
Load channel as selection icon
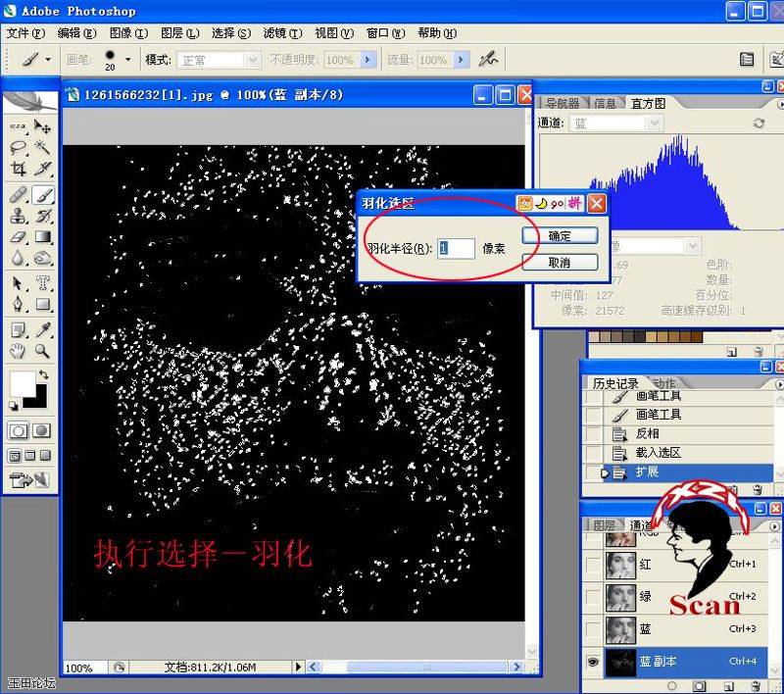tap(672, 686)
